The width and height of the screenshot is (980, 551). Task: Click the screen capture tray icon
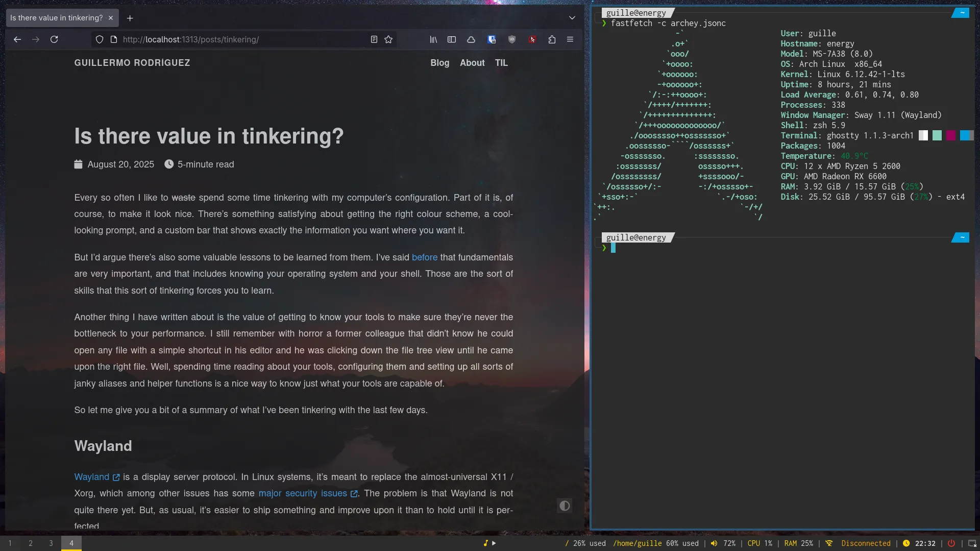(972, 543)
